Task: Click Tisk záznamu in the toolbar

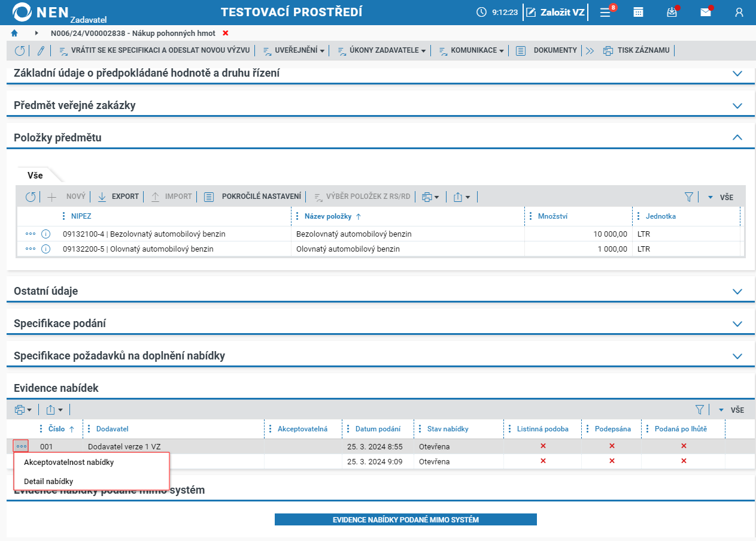Action: [636, 51]
